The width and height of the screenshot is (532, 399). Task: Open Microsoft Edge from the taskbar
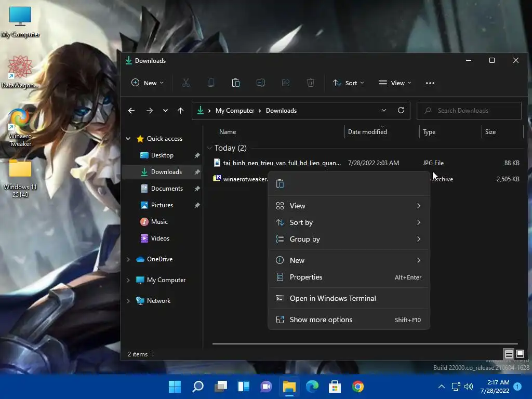click(312, 387)
